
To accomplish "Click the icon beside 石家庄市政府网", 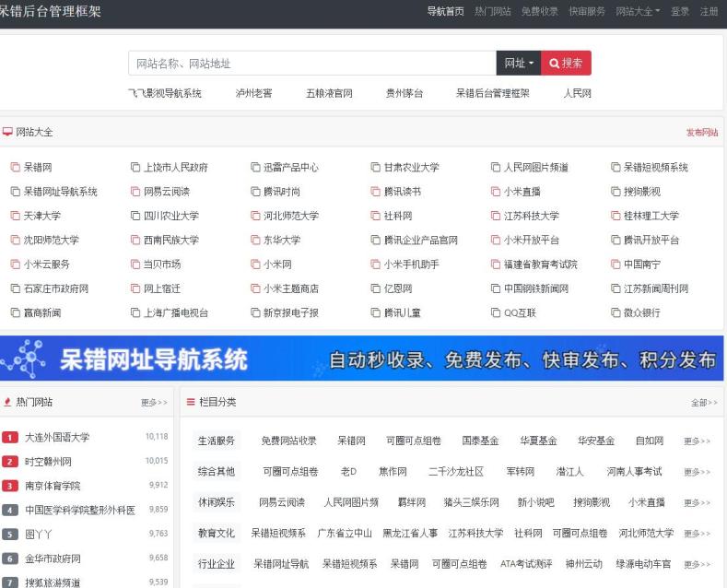I will click(16, 288).
